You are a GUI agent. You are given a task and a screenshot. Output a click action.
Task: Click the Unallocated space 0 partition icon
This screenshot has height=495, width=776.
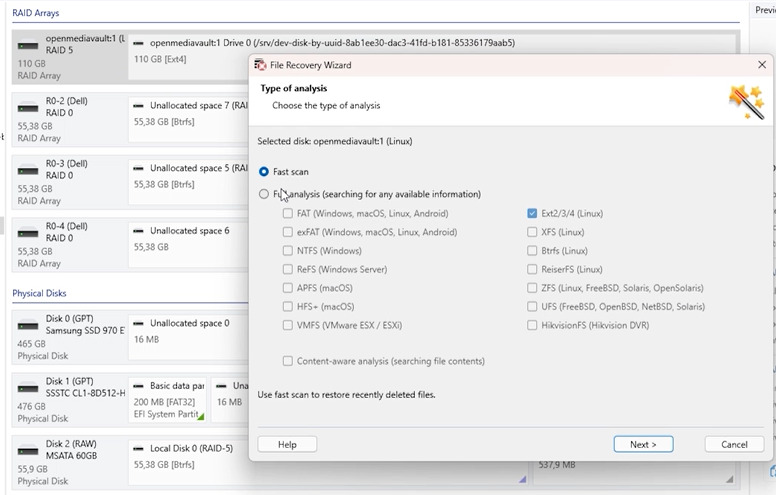coord(139,324)
